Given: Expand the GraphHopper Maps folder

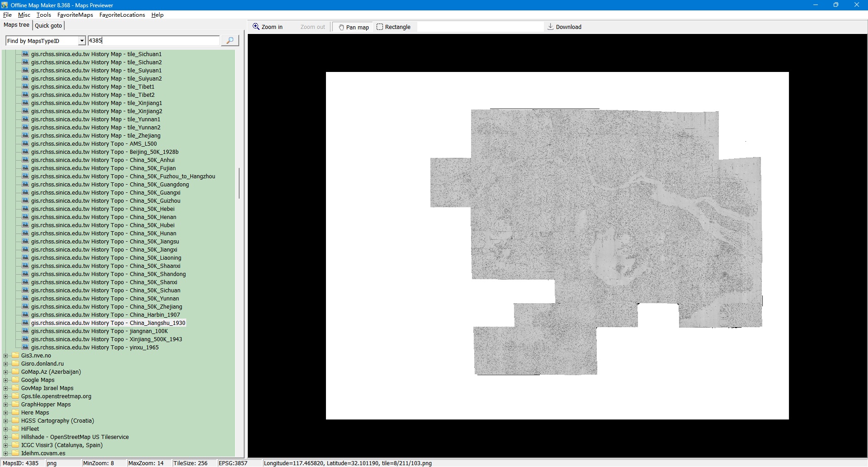Looking at the screenshot, I should (x=6, y=405).
